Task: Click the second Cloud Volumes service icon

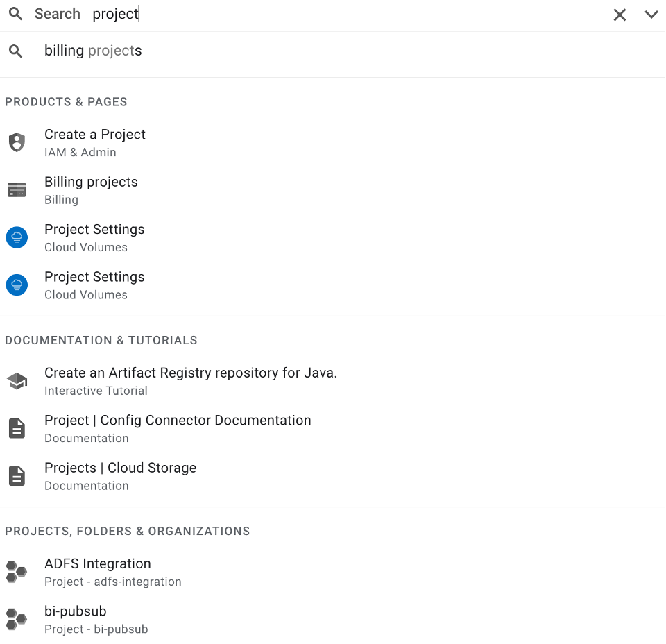Action: click(17, 285)
